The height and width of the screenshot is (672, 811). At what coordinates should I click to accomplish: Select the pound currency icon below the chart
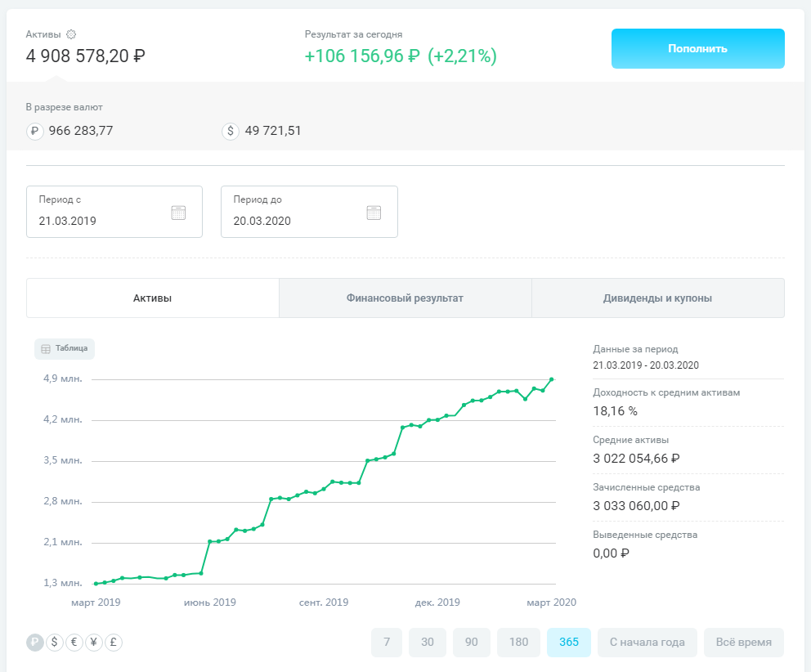[x=114, y=643]
